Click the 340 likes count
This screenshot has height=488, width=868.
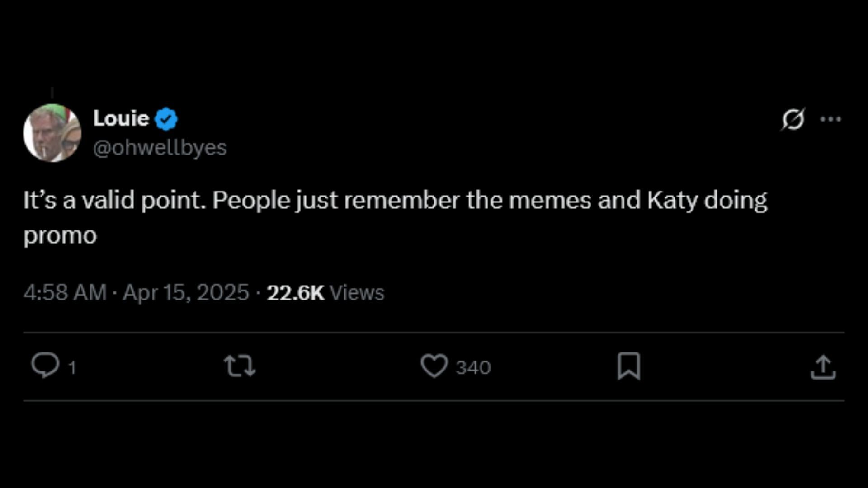(473, 368)
